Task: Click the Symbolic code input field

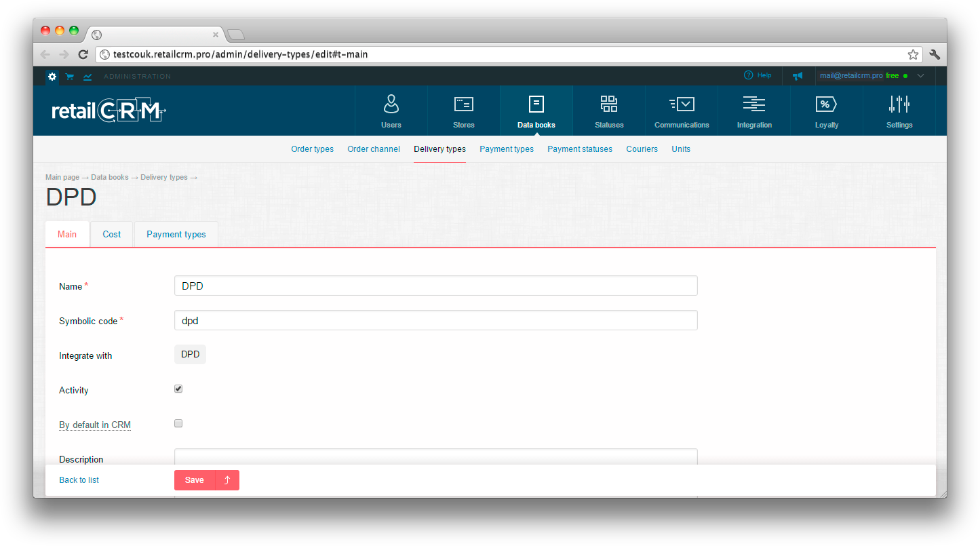Action: [x=435, y=321]
